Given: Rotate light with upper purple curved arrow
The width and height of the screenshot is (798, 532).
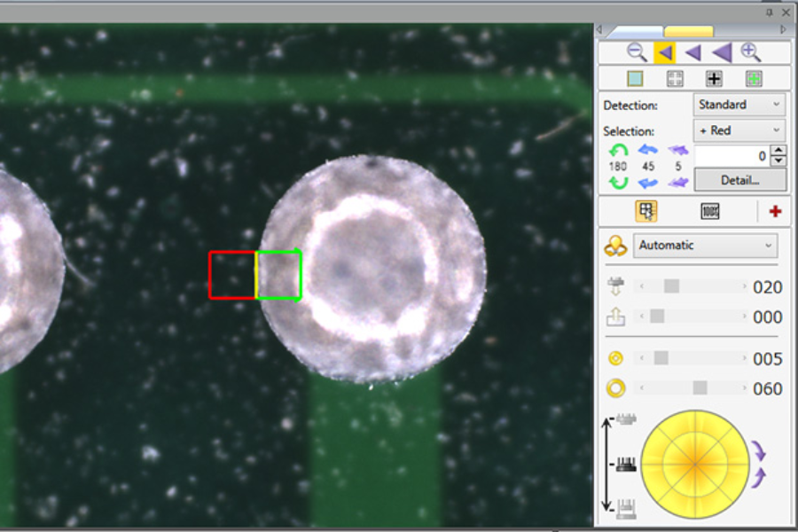Looking at the screenshot, I should (758, 450).
